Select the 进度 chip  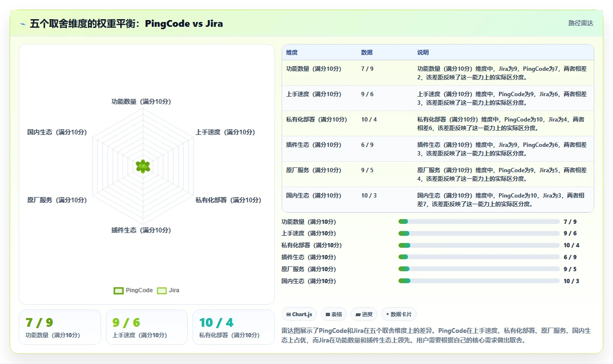(x=364, y=314)
